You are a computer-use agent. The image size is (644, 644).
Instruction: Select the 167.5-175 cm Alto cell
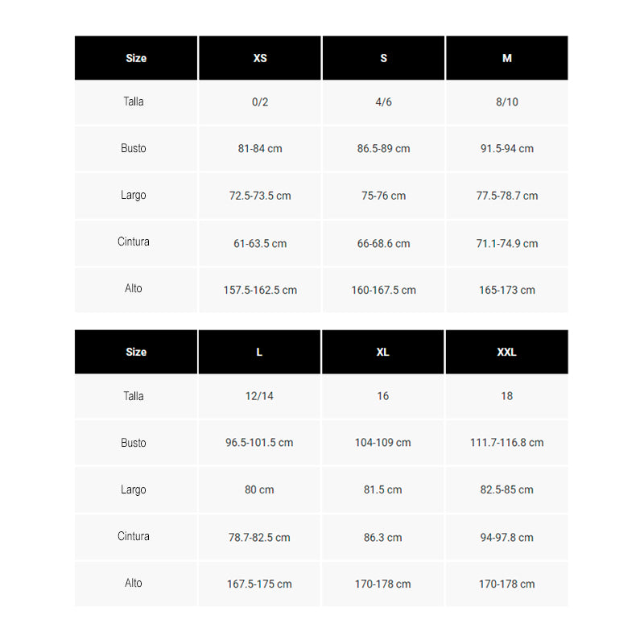pyautogui.click(x=259, y=584)
